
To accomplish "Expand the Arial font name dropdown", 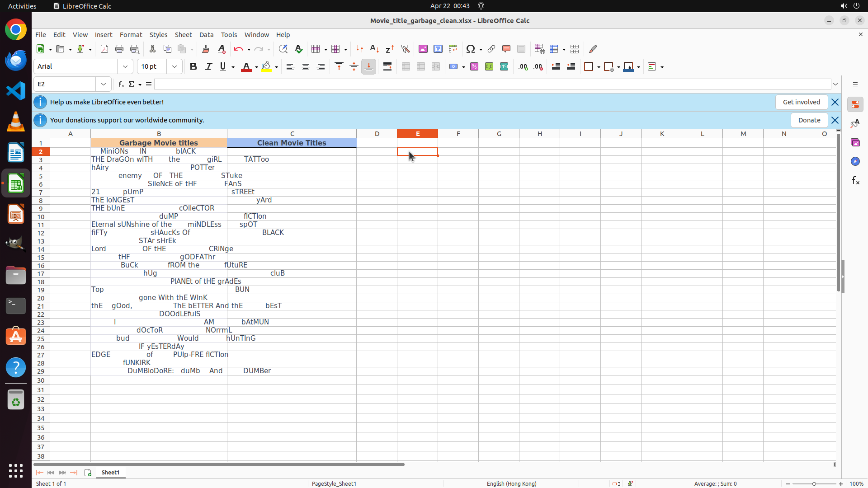I will click(x=125, y=67).
